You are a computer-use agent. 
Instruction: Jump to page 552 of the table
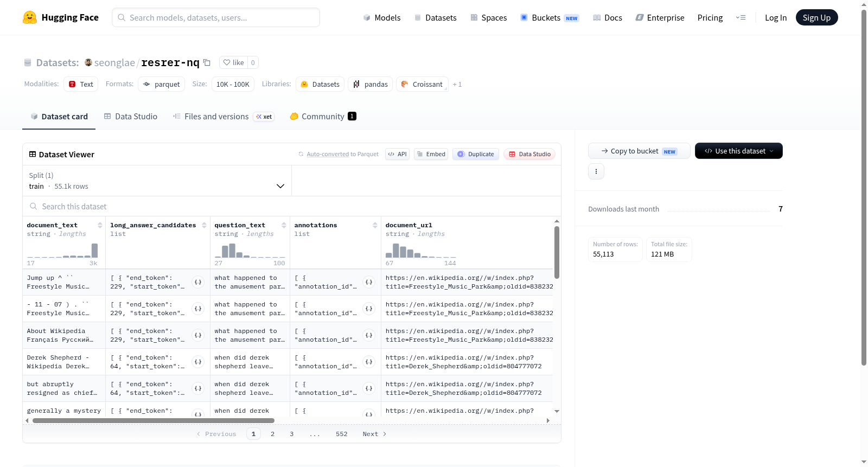point(341,434)
